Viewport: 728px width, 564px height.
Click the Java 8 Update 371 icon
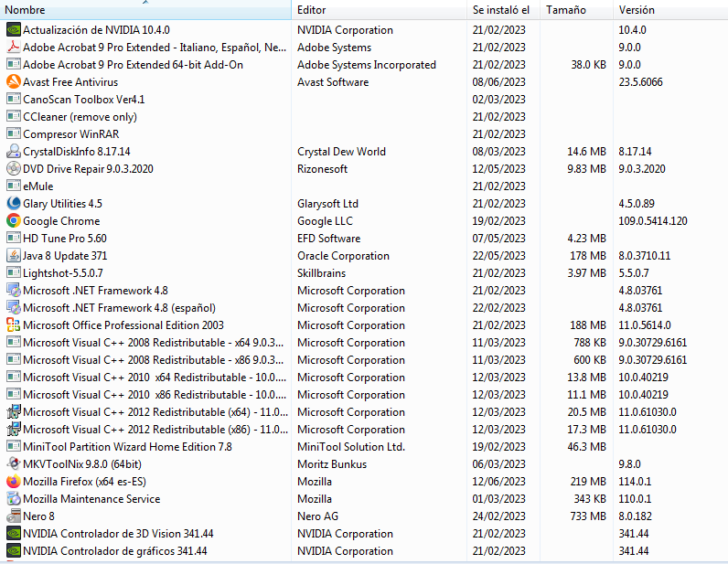(14, 255)
